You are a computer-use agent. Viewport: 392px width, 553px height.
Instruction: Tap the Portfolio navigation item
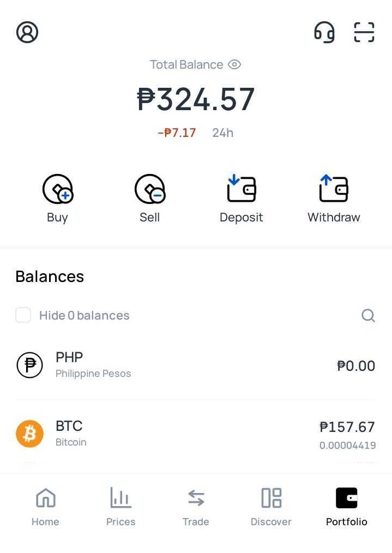tap(346, 506)
